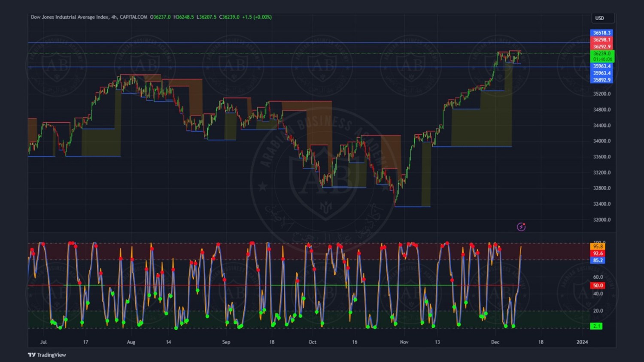Click the high value H36248.5
Image resolution: width=644 pixels, height=362 pixels.
pyautogui.click(x=184, y=17)
